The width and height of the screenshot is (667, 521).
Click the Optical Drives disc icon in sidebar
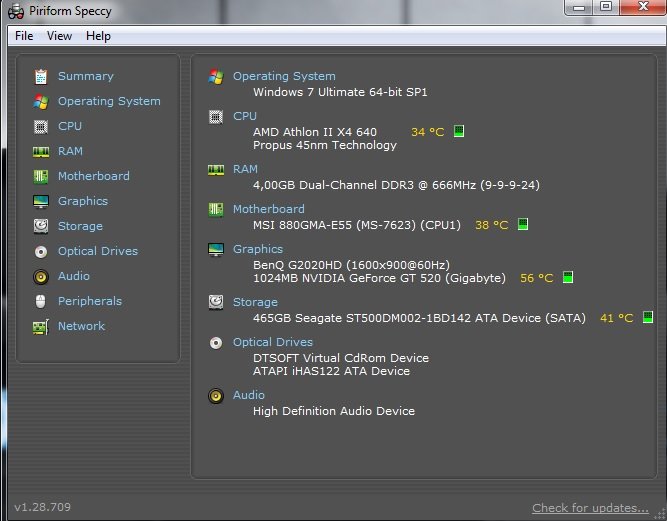coord(40,251)
